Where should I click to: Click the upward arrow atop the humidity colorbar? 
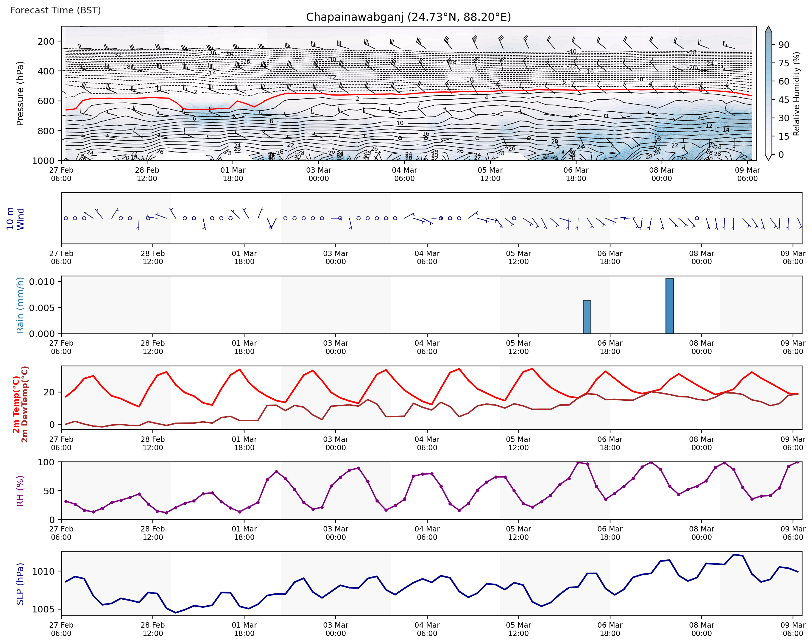pos(768,29)
